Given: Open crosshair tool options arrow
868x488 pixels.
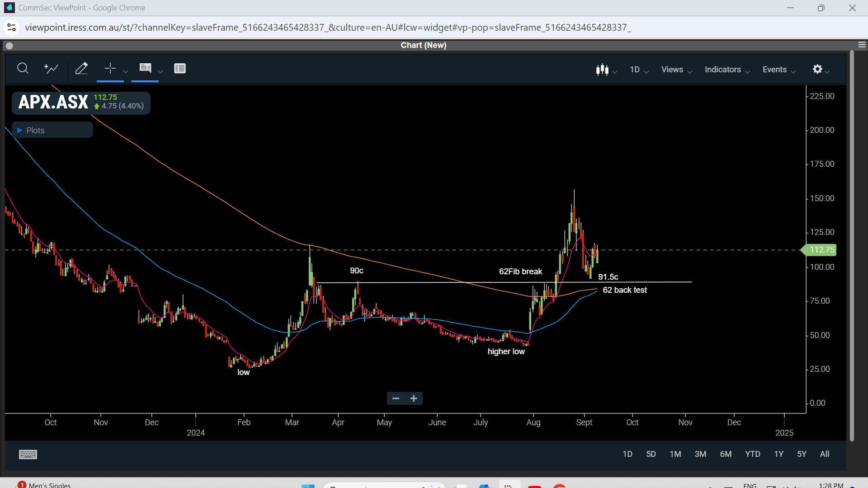Looking at the screenshot, I should 126,71.
